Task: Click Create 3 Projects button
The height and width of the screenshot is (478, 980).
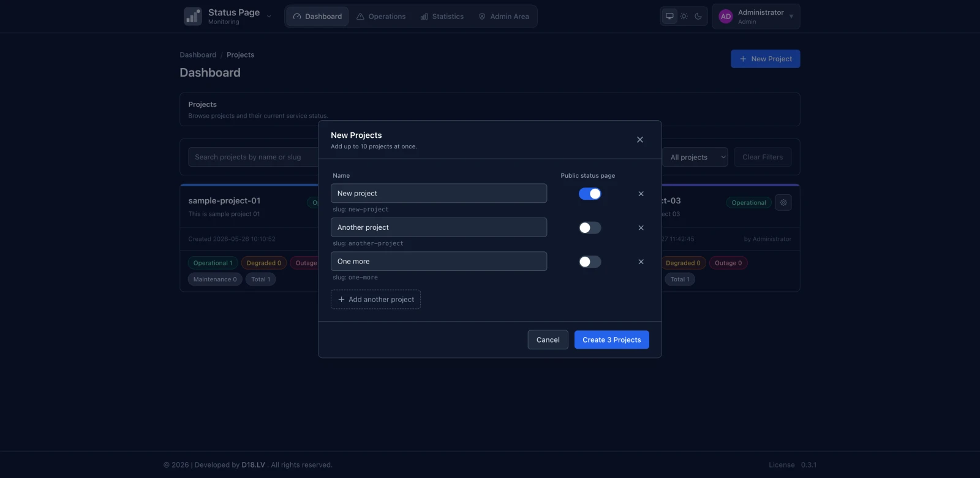Action: pyautogui.click(x=611, y=340)
